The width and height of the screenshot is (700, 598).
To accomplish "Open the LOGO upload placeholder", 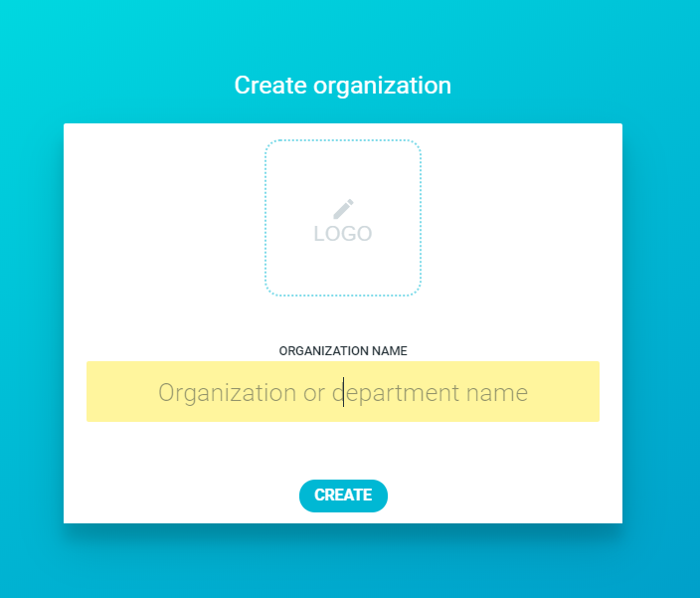I will pyautogui.click(x=343, y=218).
